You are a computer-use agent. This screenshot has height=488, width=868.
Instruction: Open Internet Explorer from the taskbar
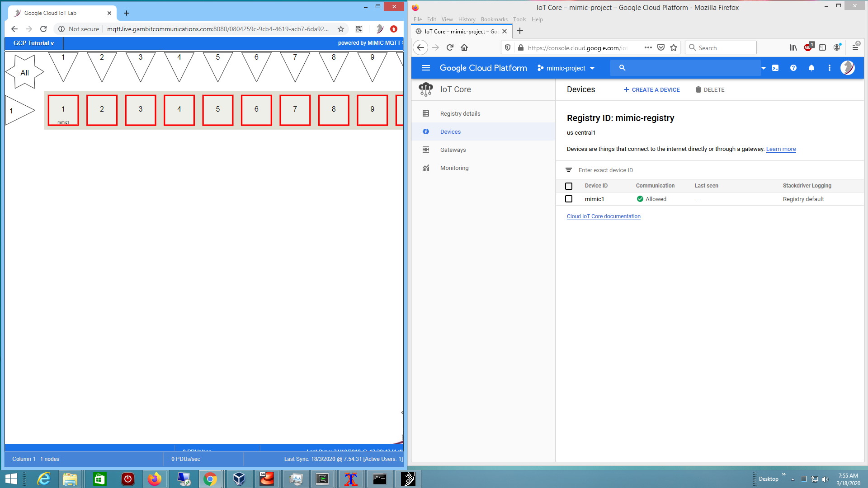coord(43,479)
